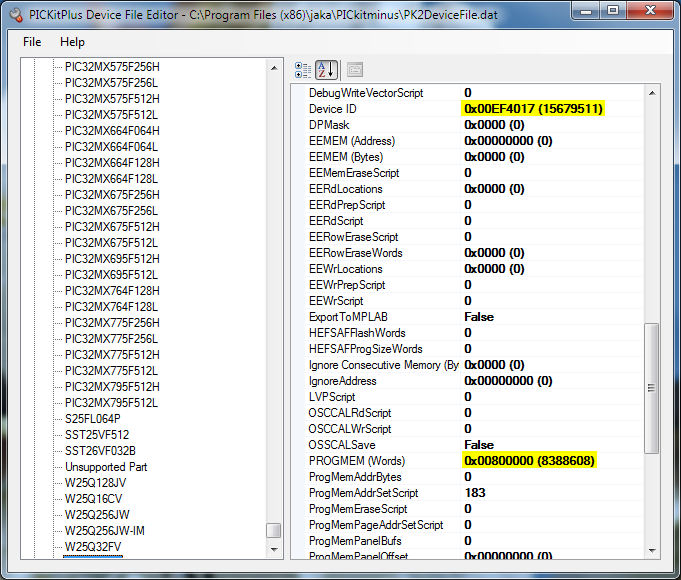The image size is (681, 580).
Task: Edit the Device ID value 0x00EF4017
Action: point(533,109)
